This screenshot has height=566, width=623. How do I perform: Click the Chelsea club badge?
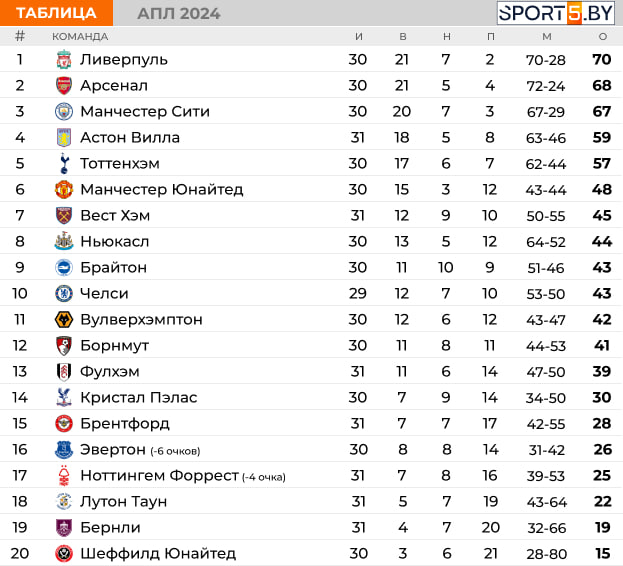(64, 294)
